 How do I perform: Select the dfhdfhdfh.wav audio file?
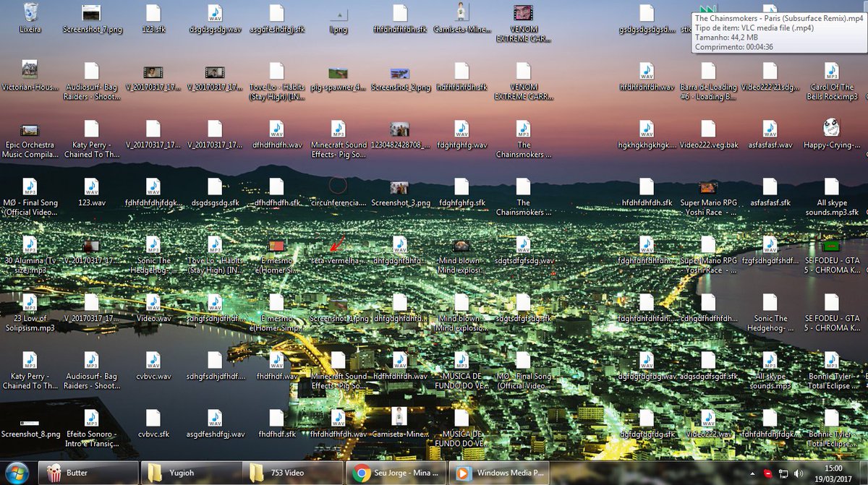tap(276, 134)
